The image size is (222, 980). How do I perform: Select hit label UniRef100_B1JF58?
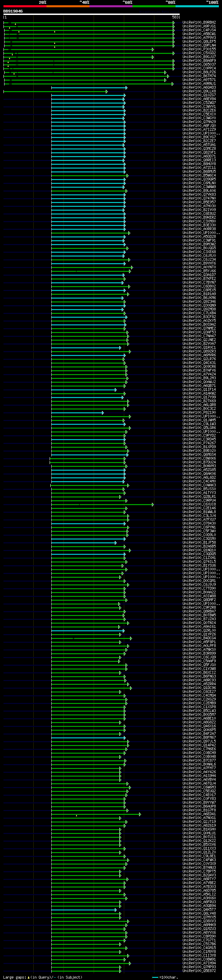click(199, 543)
